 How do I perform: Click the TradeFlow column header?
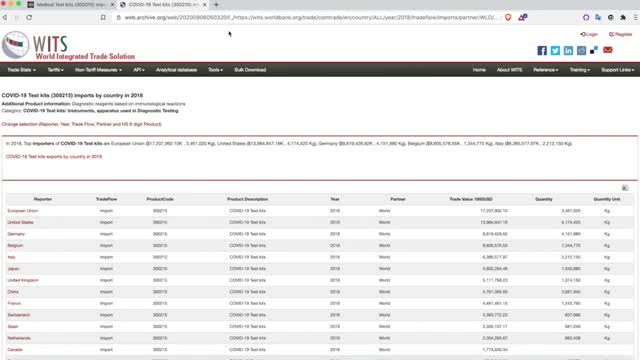(107, 199)
